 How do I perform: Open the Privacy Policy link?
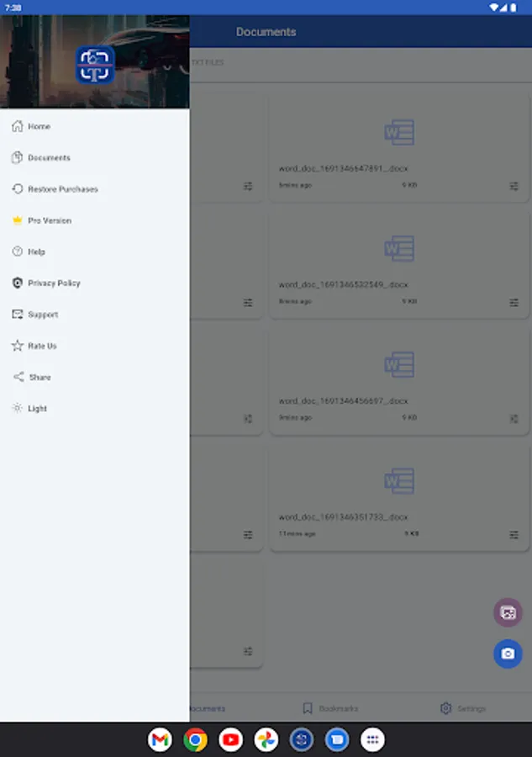(18, 283)
